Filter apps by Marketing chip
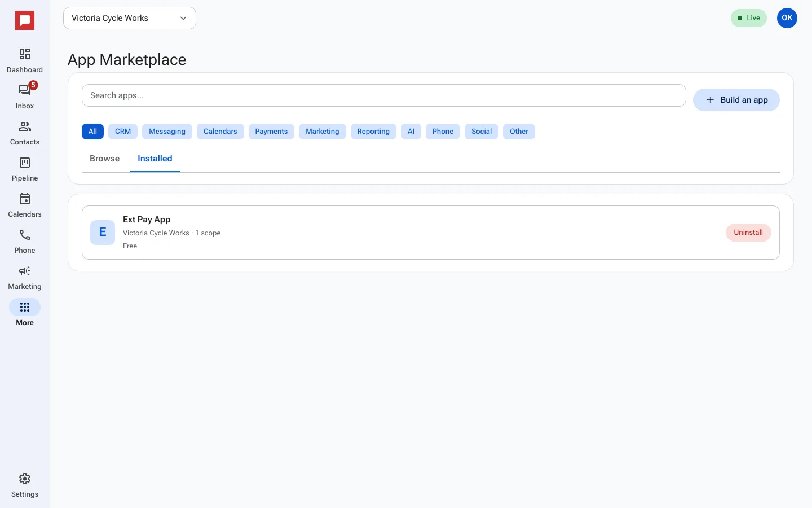The height and width of the screenshot is (508, 812). tap(323, 132)
